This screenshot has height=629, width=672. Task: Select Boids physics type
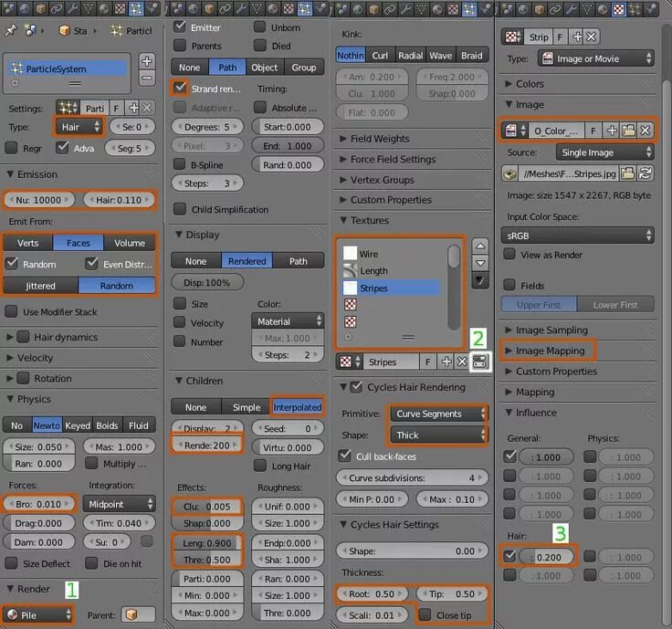pyautogui.click(x=107, y=425)
